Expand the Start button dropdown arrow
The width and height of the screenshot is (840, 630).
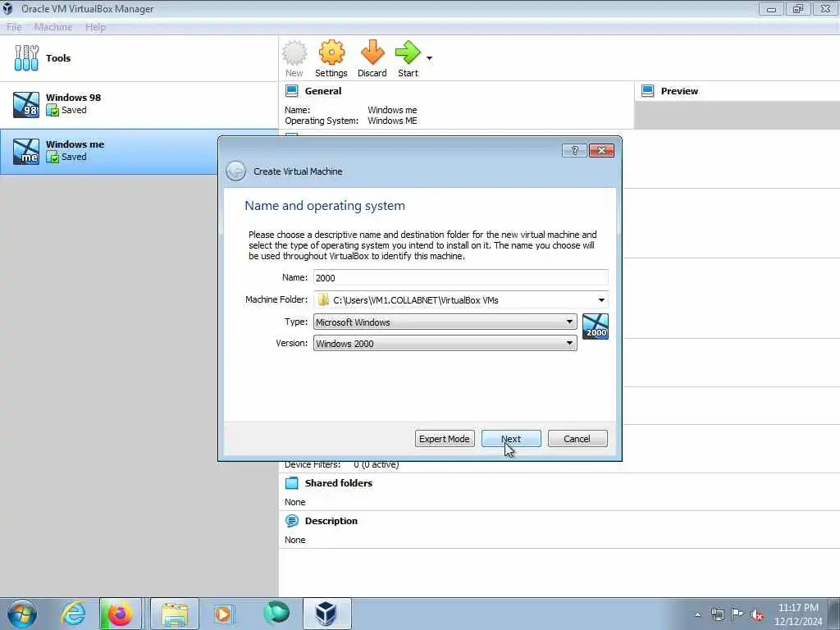click(x=429, y=58)
